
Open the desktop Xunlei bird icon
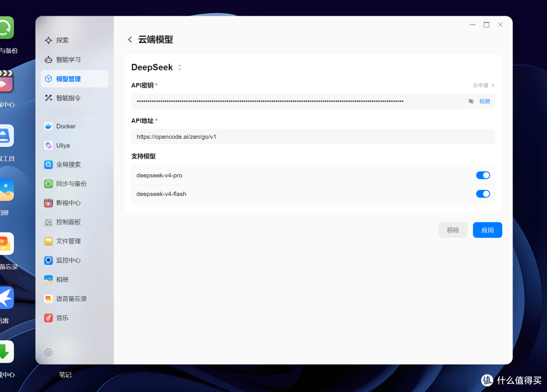click(x=6, y=298)
